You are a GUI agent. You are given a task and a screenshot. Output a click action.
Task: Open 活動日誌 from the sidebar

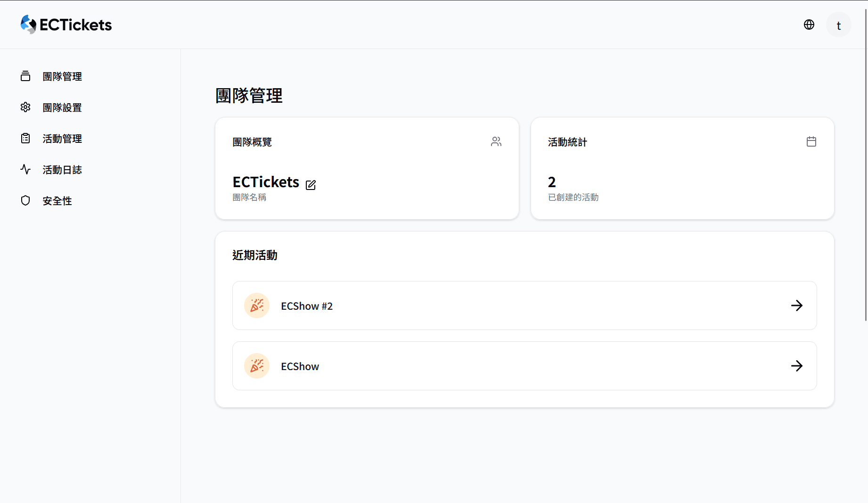tap(62, 170)
